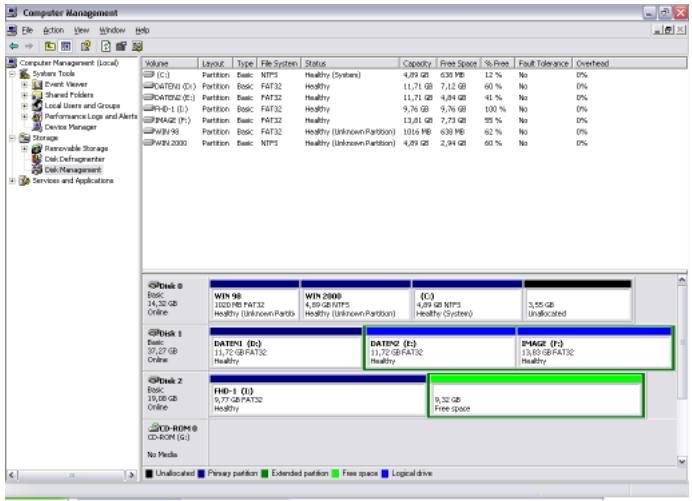Click the Disk 2 disk icon
Screen dimensions: 692x501
(154, 380)
